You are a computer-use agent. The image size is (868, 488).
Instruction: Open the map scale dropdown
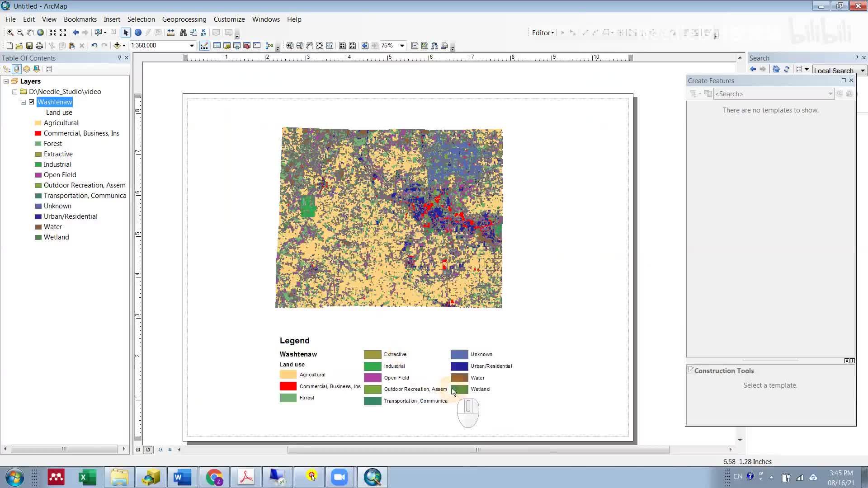click(192, 46)
